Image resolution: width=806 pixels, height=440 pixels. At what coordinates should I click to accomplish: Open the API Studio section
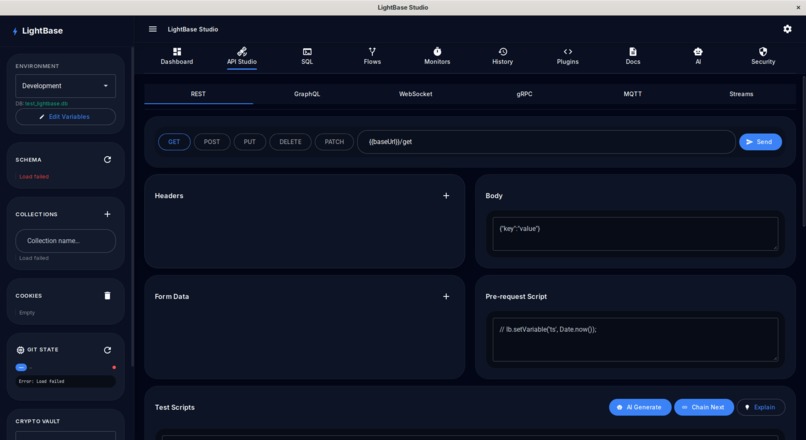point(242,56)
